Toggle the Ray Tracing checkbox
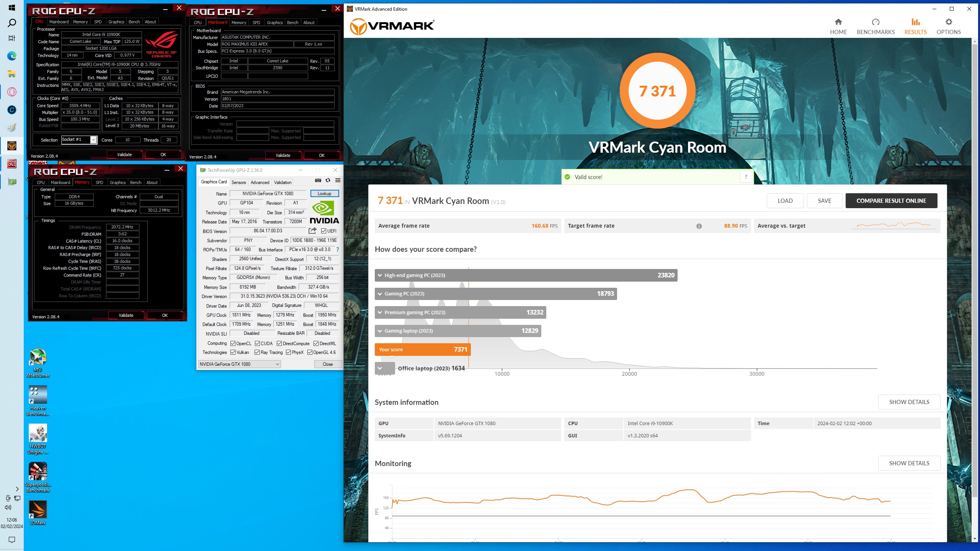The image size is (980, 551). pyautogui.click(x=257, y=352)
